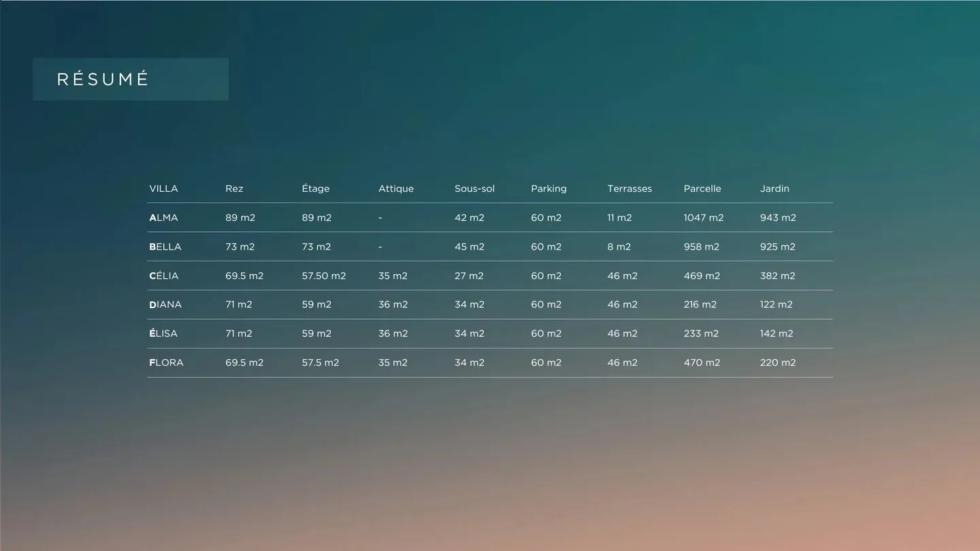Click the BELLA villa name
The image size is (980, 551).
pyautogui.click(x=165, y=247)
